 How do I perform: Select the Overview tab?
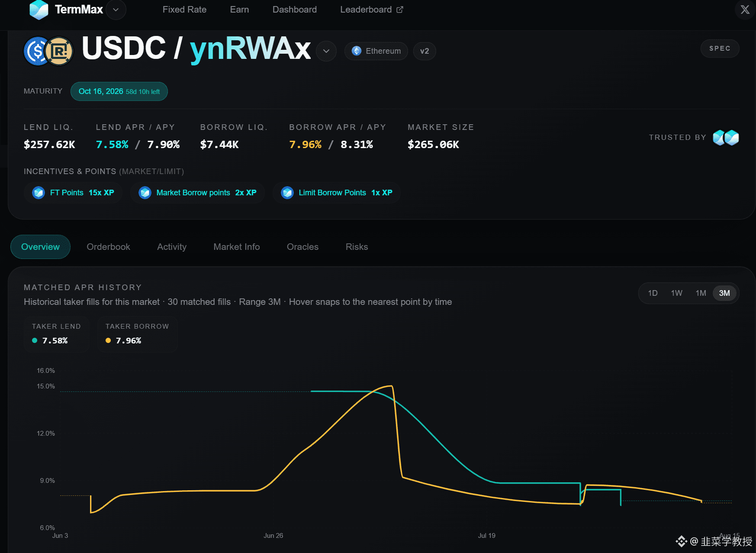[x=40, y=247]
